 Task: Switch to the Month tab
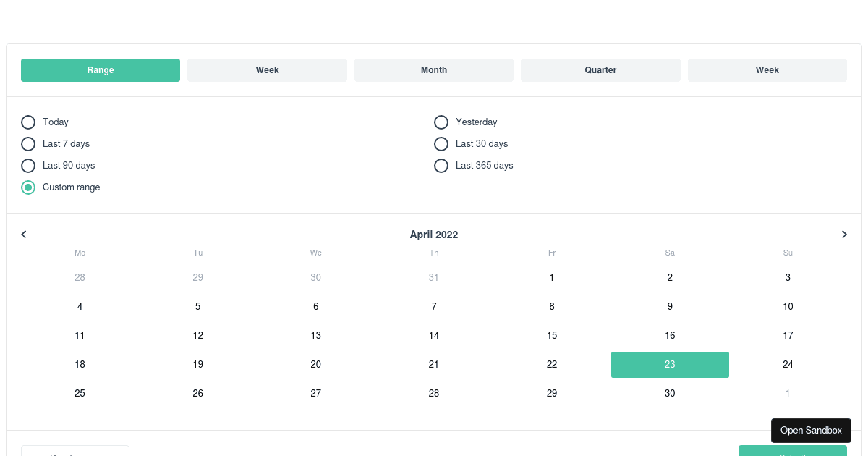click(434, 69)
